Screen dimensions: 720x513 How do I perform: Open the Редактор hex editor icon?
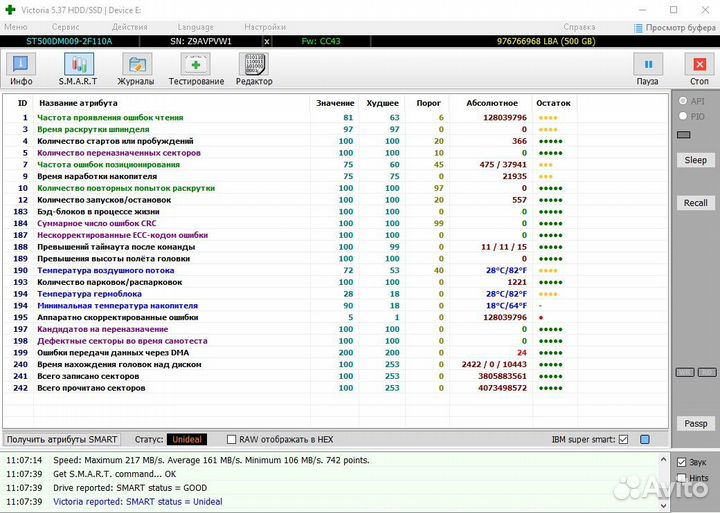click(254, 68)
